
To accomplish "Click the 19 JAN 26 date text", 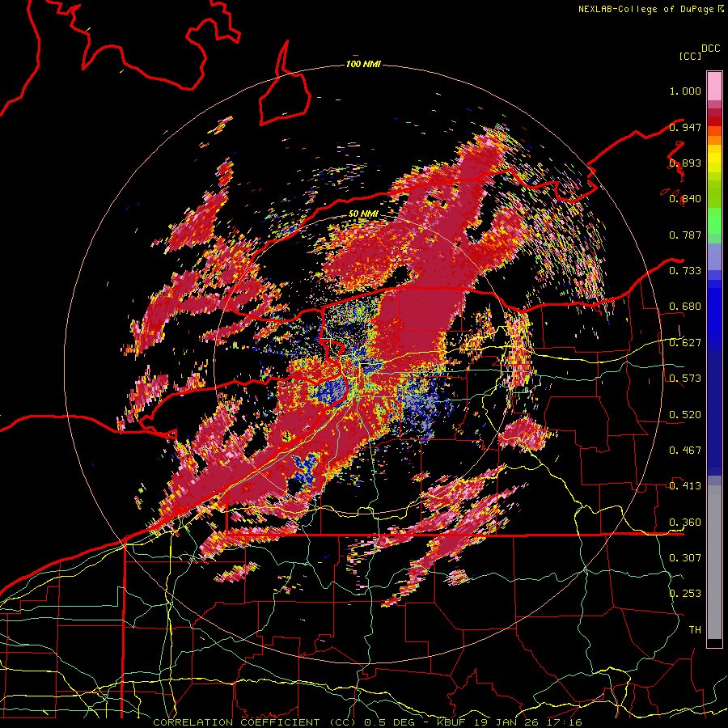I will tap(506, 722).
